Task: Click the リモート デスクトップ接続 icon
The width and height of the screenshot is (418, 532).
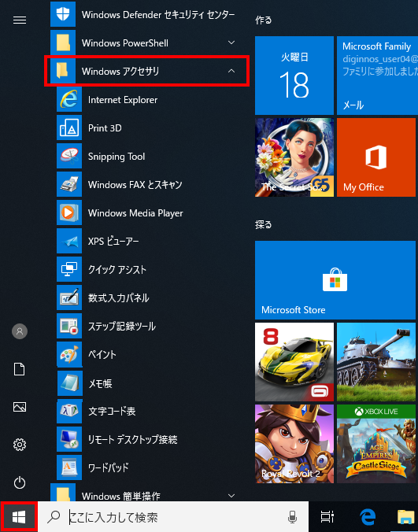Action: pyautogui.click(x=69, y=439)
